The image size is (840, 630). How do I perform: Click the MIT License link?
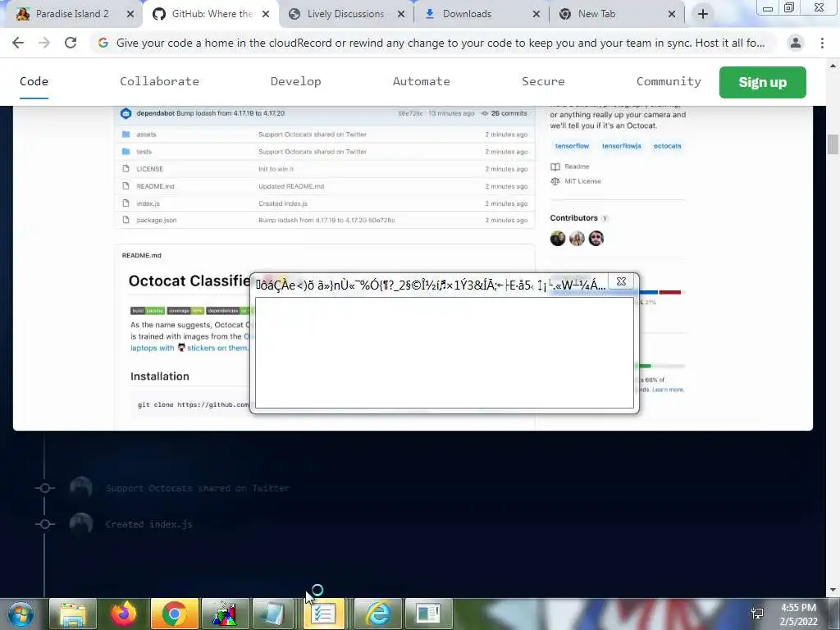coord(582,181)
